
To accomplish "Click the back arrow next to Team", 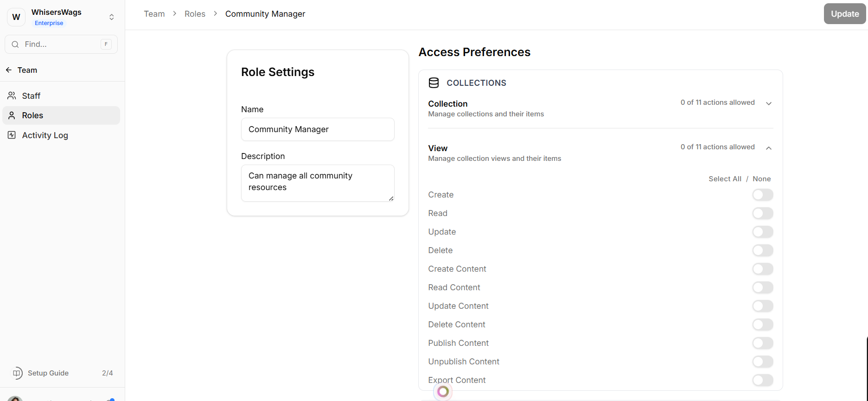I will tap(9, 70).
